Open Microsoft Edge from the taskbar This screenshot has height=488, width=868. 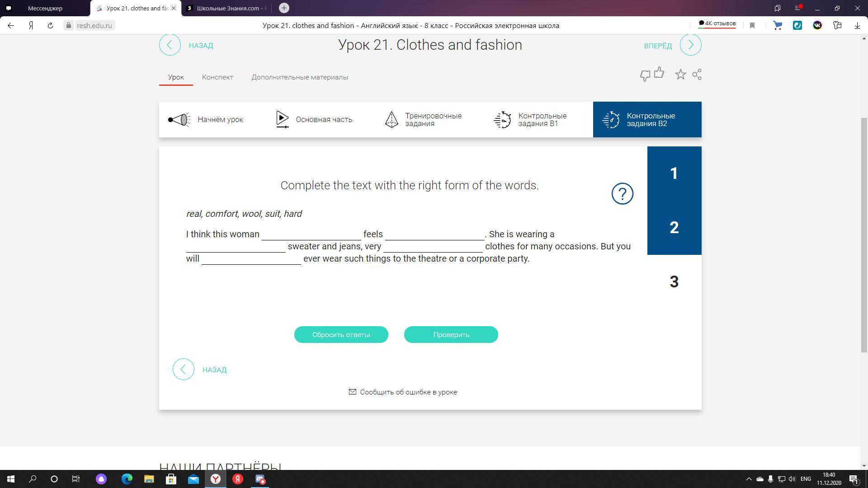coord(127,479)
